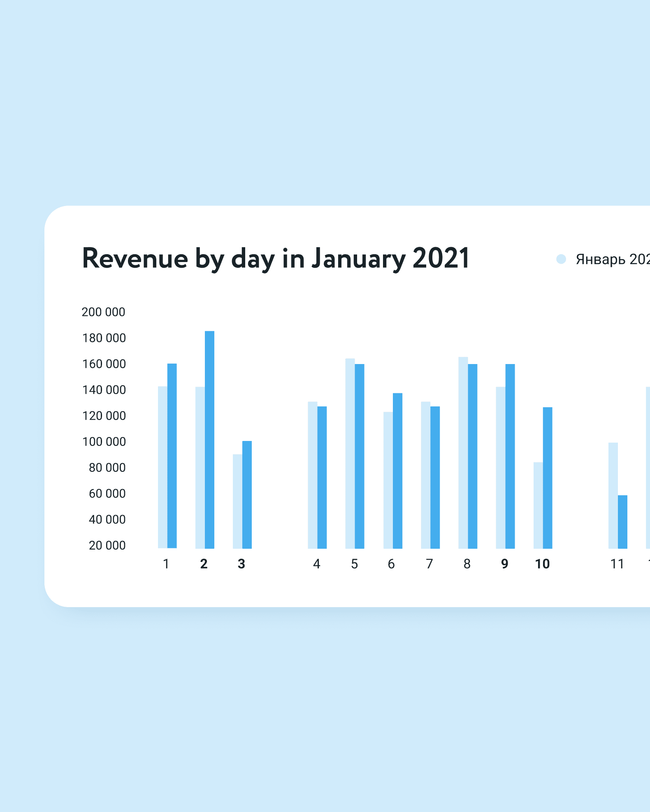Click the chart title 'Revenue by day in January 2021'
Screen dimensions: 650x812
click(x=276, y=259)
